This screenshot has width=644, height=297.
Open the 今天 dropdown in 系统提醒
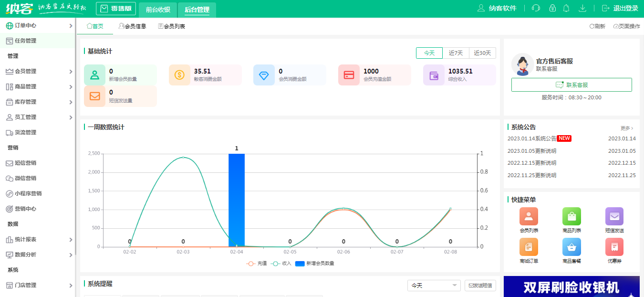(x=434, y=286)
